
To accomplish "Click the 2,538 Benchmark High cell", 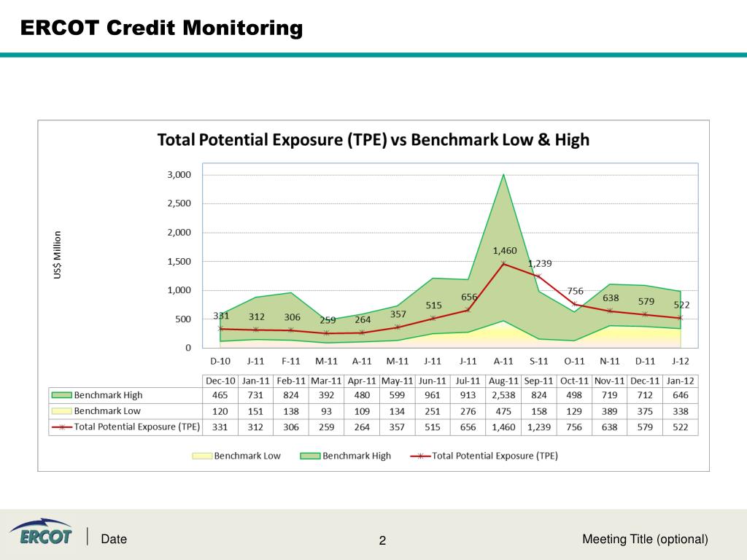I will coord(503,395).
